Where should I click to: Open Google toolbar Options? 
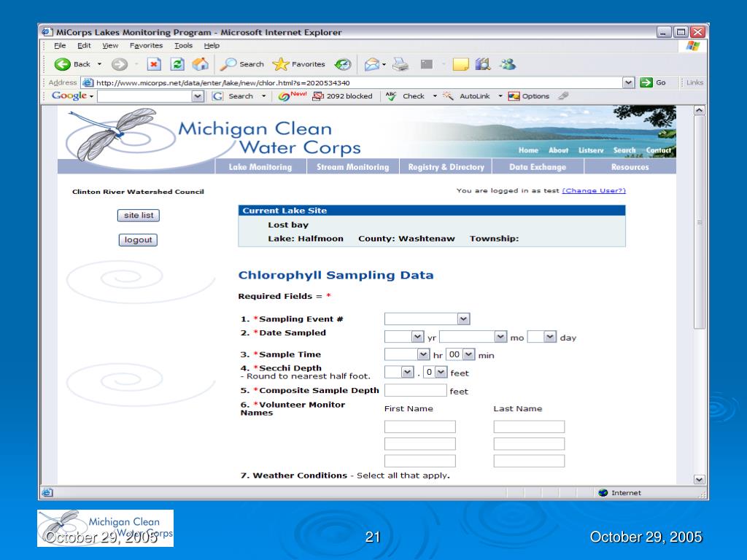[529, 96]
